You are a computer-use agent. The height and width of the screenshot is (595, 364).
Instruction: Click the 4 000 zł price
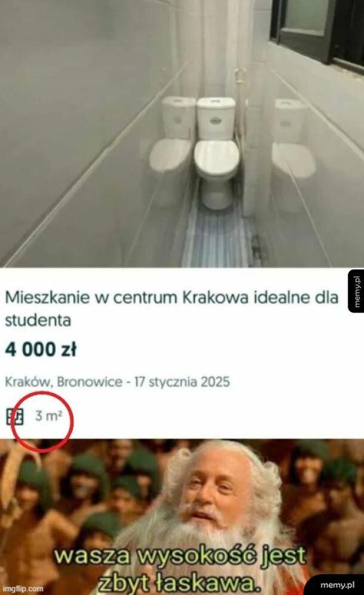tap(41, 350)
